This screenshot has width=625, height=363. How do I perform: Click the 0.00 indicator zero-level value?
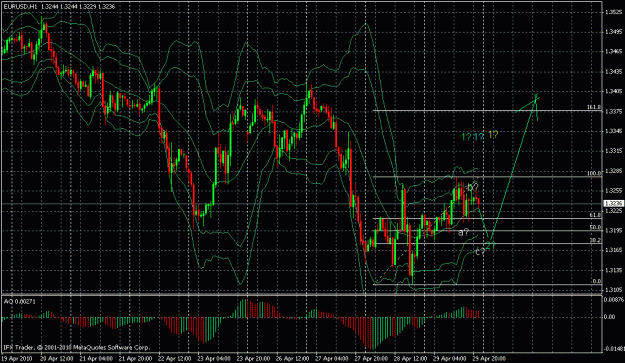[609, 317]
